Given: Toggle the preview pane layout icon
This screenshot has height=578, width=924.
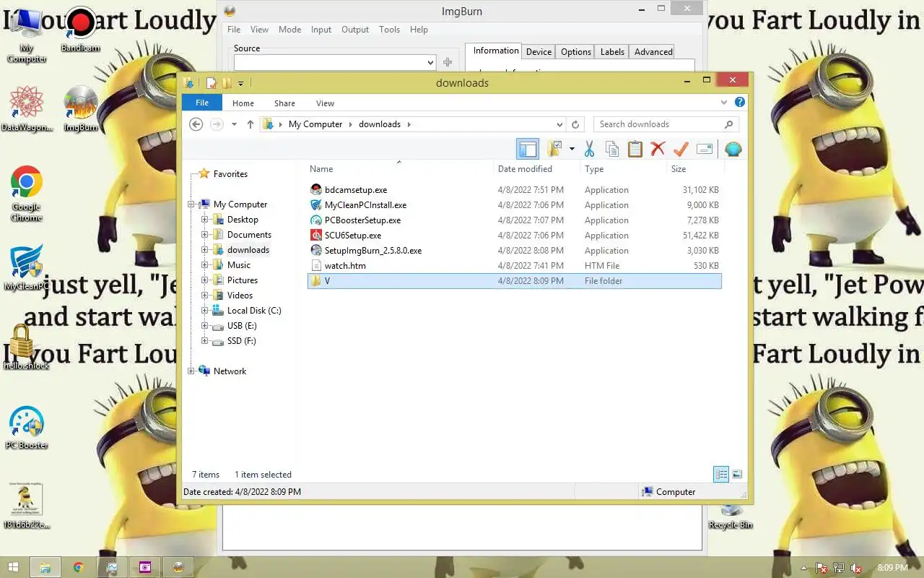Looking at the screenshot, I should [528, 149].
